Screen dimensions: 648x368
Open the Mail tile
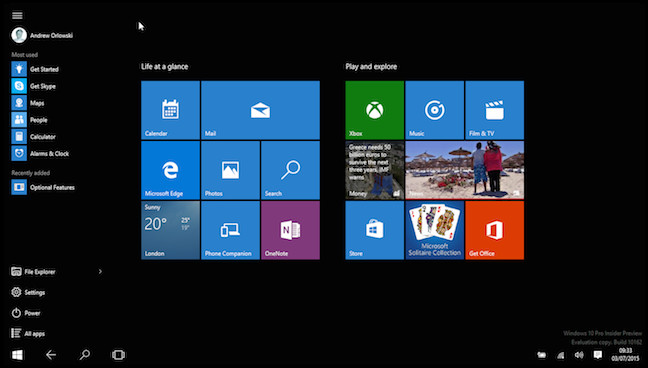(x=260, y=110)
